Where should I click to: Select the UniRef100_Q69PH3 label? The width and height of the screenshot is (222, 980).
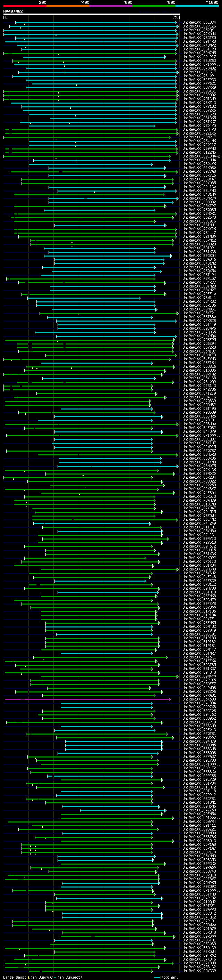coord(199,149)
